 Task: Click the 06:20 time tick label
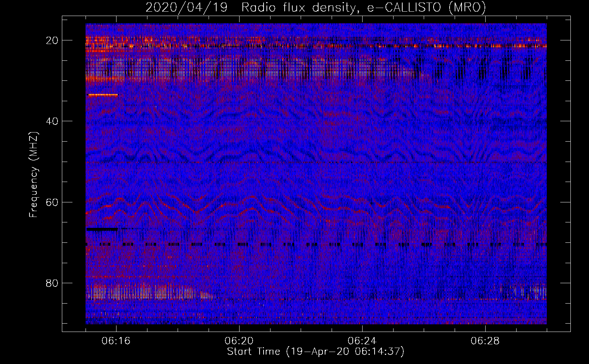(239, 341)
